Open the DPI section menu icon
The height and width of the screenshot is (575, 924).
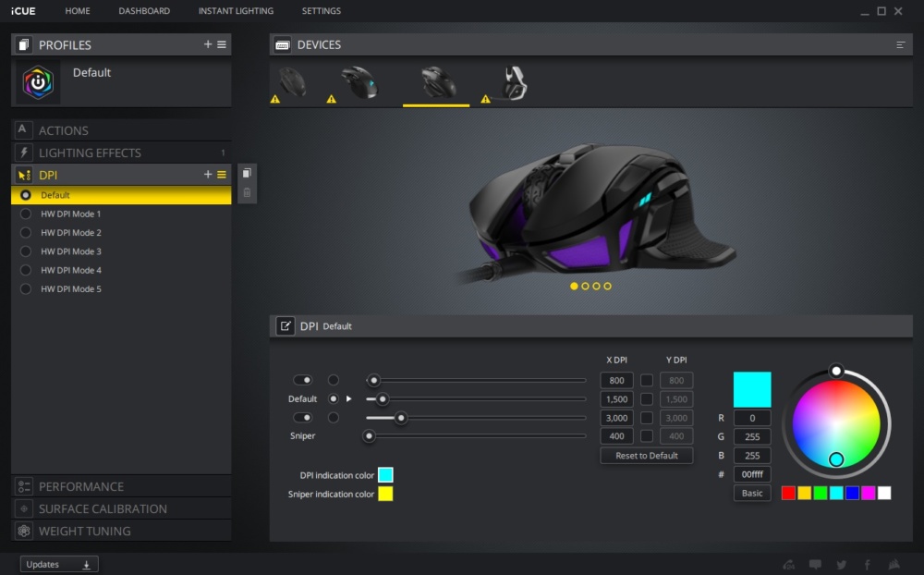pos(222,175)
